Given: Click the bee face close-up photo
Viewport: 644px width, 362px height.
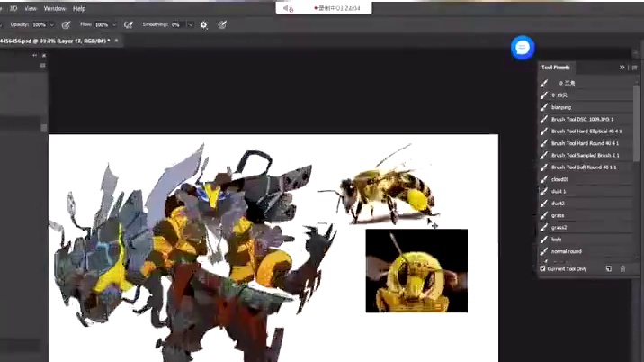Looking at the screenshot, I should pos(416,271).
